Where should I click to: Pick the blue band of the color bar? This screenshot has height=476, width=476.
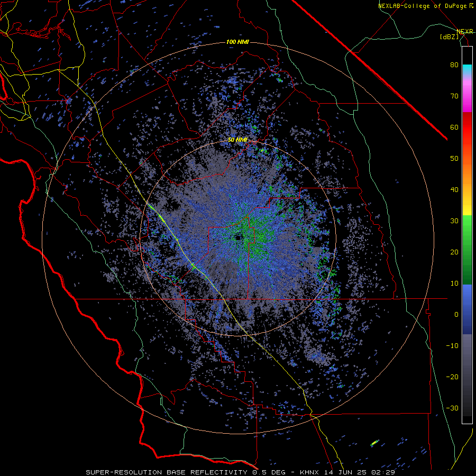pos(467,309)
